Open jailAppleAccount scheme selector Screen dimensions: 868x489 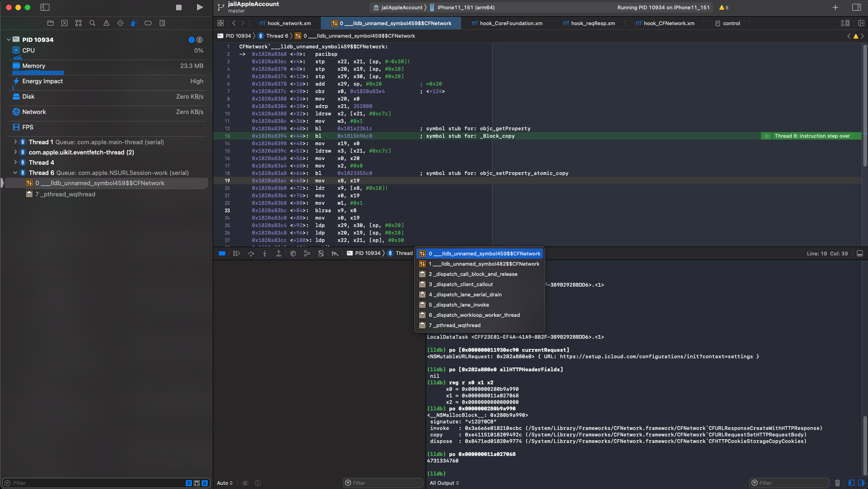pyautogui.click(x=398, y=7)
